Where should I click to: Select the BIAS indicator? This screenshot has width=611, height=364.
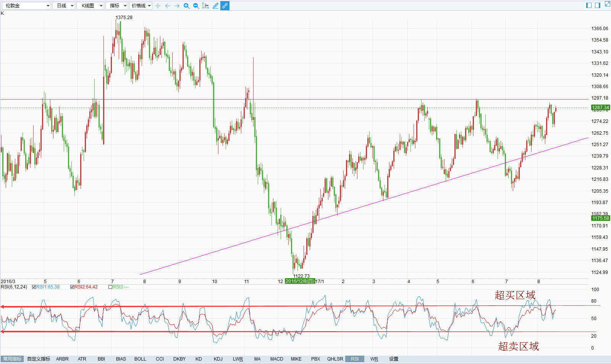(x=121, y=359)
